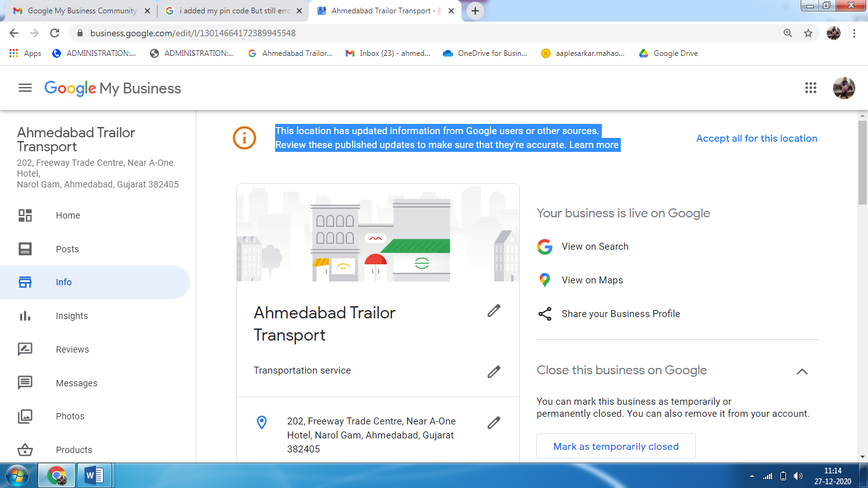Viewport: 868px width, 488px height.
Task: Open OneDrive for Business bookmark
Action: 485,53
